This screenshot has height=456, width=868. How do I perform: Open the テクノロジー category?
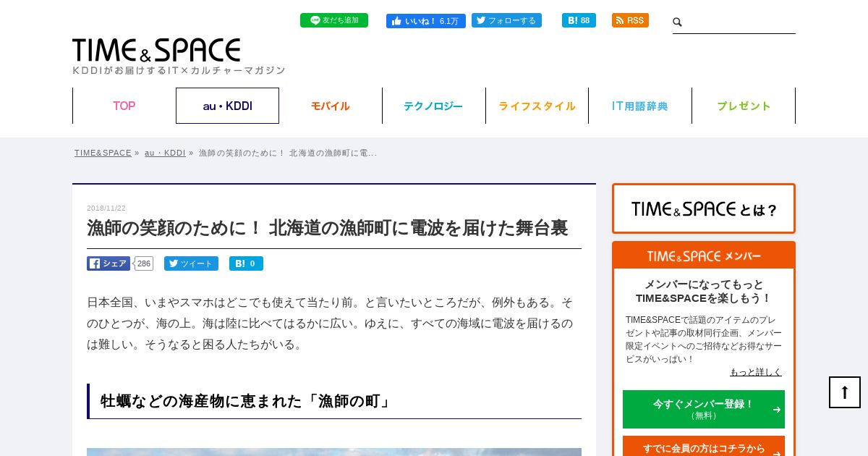click(433, 106)
